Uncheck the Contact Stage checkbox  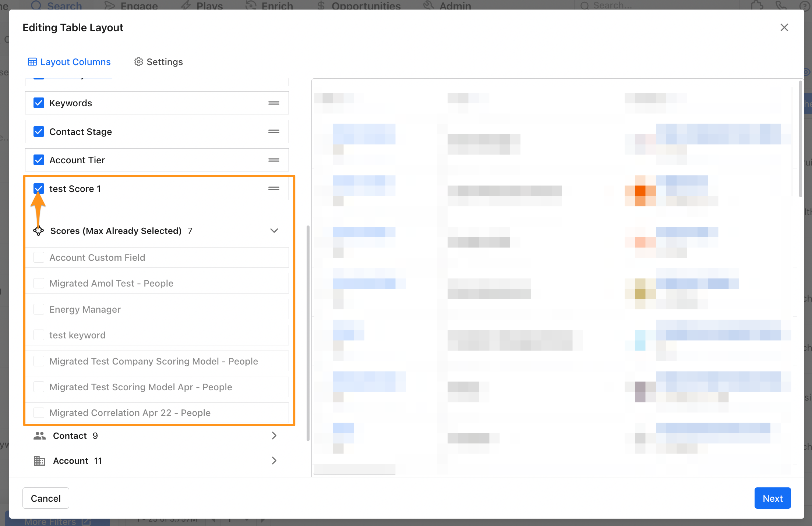click(x=39, y=131)
